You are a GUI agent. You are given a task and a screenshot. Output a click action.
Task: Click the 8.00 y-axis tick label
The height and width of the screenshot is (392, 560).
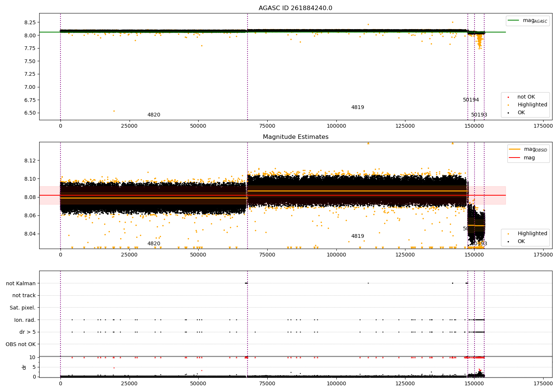click(x=29, y=35)
